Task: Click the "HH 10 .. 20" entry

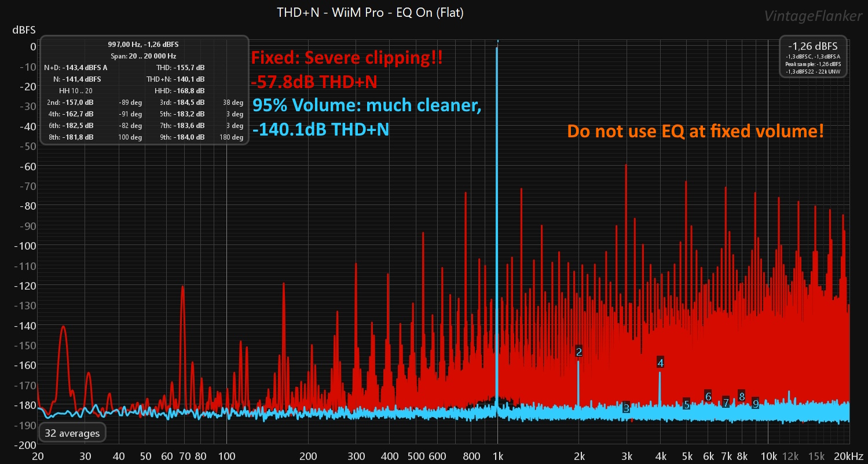Action: [76, 91]
